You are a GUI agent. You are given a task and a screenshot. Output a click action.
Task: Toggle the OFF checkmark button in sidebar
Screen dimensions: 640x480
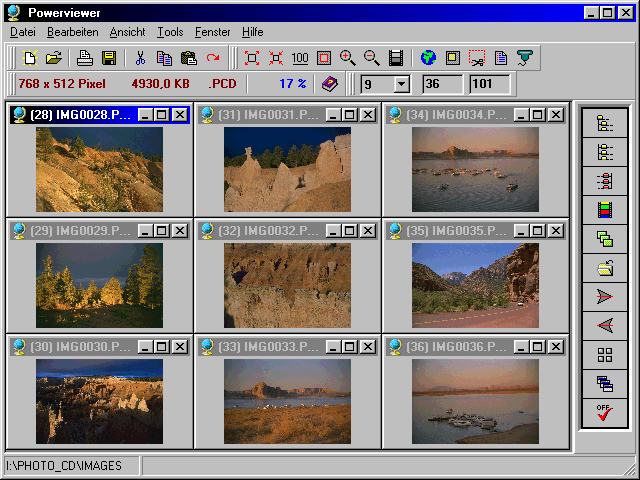point(605,413)
